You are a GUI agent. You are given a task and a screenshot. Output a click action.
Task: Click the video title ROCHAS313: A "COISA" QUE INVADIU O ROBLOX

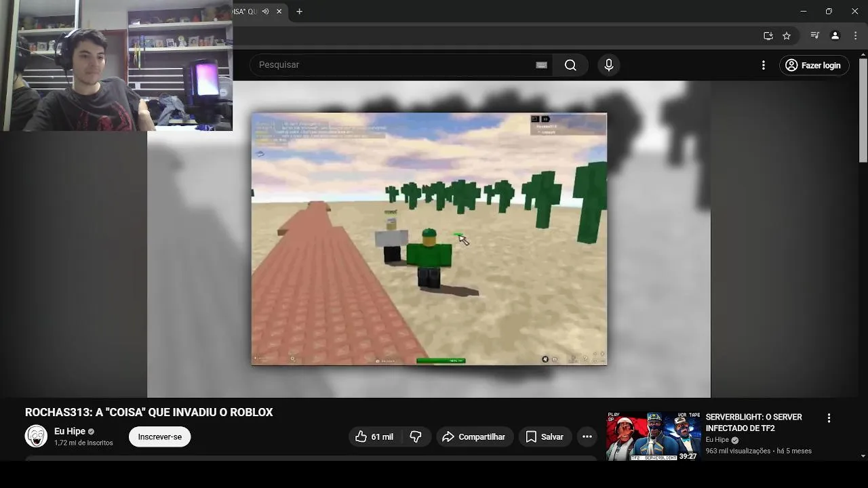coord(149,412)
